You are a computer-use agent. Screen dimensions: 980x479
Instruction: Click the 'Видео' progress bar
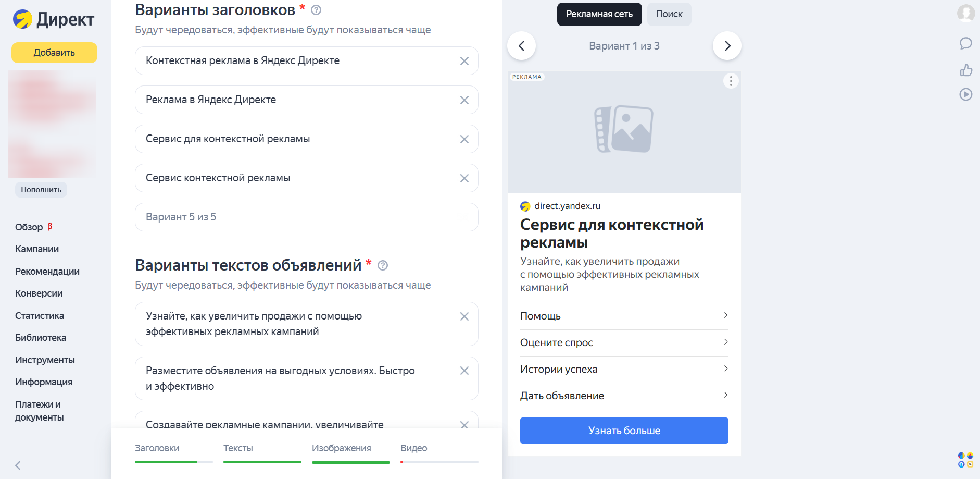(439, 462)
